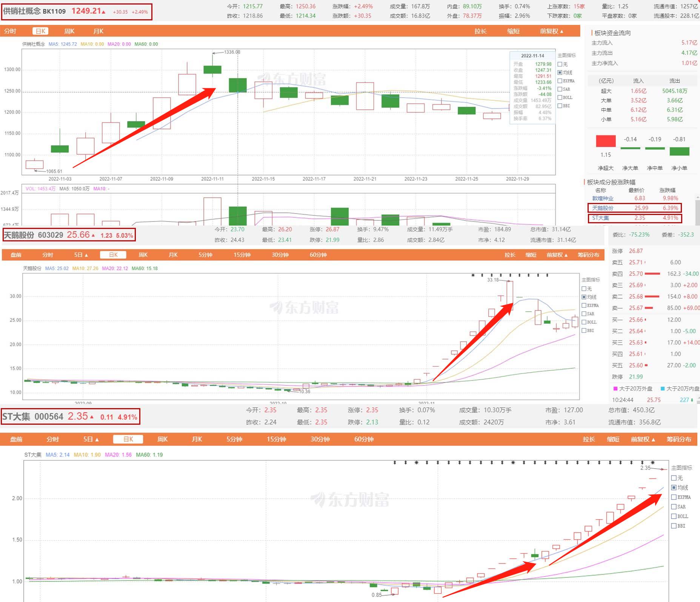
Task: Select 月K tab in top sector chart
Action: pos(98,31)
